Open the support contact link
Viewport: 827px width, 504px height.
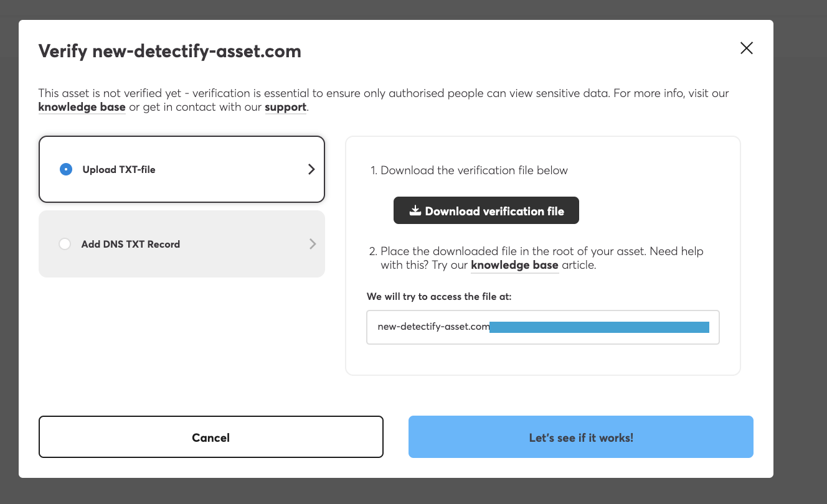285,107
